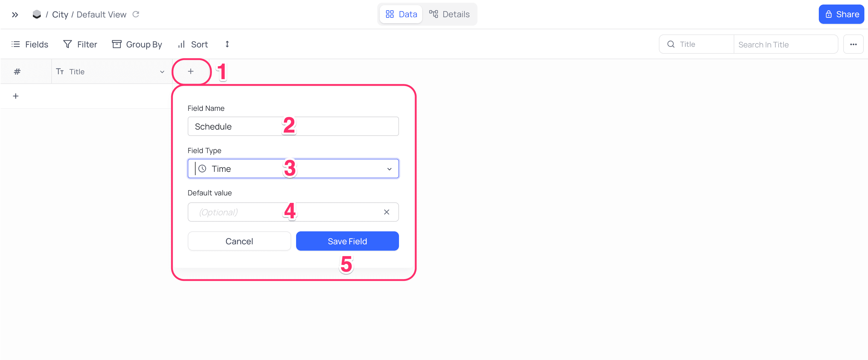Clear the default value with X icon
Viewport: 868px width, 360px height.
point(386,212)
